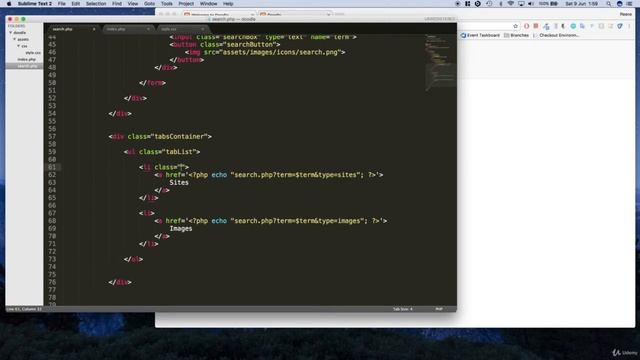Open style.css from the sidebar
The height and width of the screenshot is (360, 640).
coord(33,53)
